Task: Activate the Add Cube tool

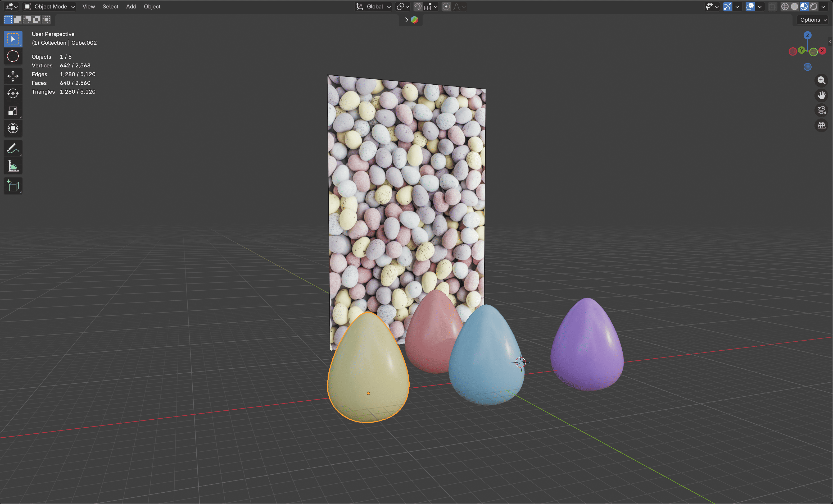Action: pyautogui.click(x=13, y=186)
